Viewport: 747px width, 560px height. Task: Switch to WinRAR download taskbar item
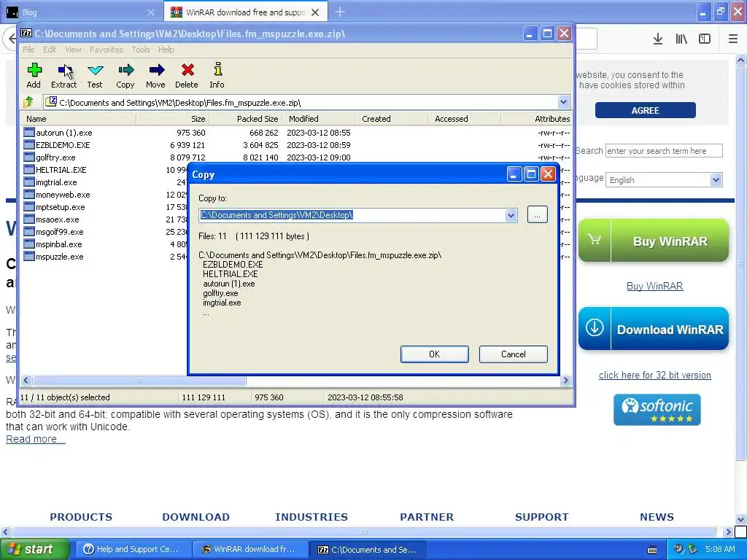(x=249, y=549)
